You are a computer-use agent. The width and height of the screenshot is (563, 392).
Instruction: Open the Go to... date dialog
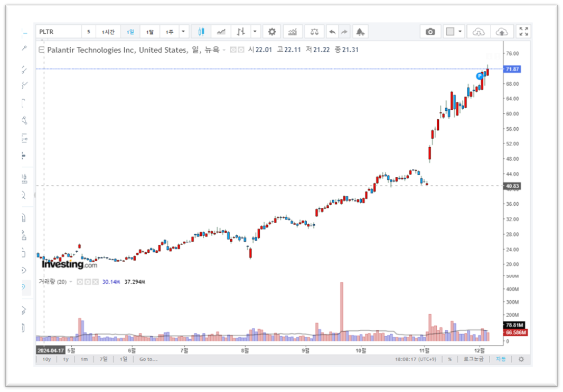tap(148, 359)
